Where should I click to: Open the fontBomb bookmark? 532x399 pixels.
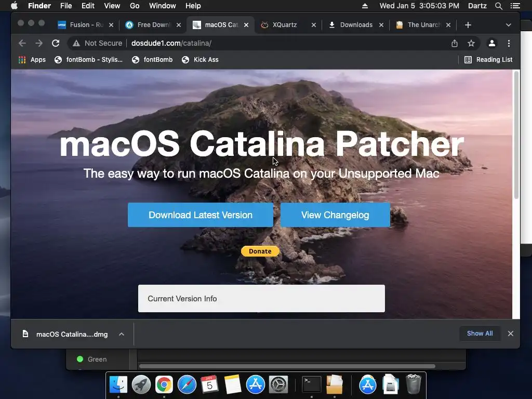click(152, 60)
